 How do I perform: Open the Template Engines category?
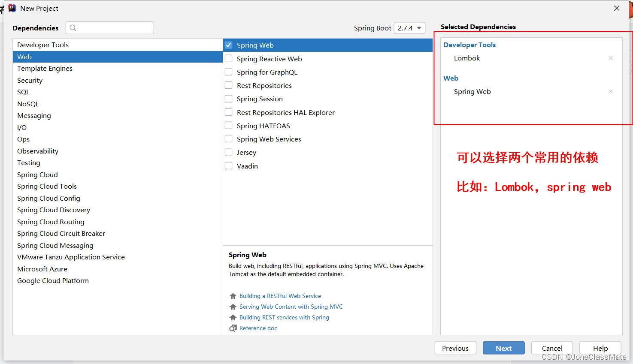coord(118,68)
